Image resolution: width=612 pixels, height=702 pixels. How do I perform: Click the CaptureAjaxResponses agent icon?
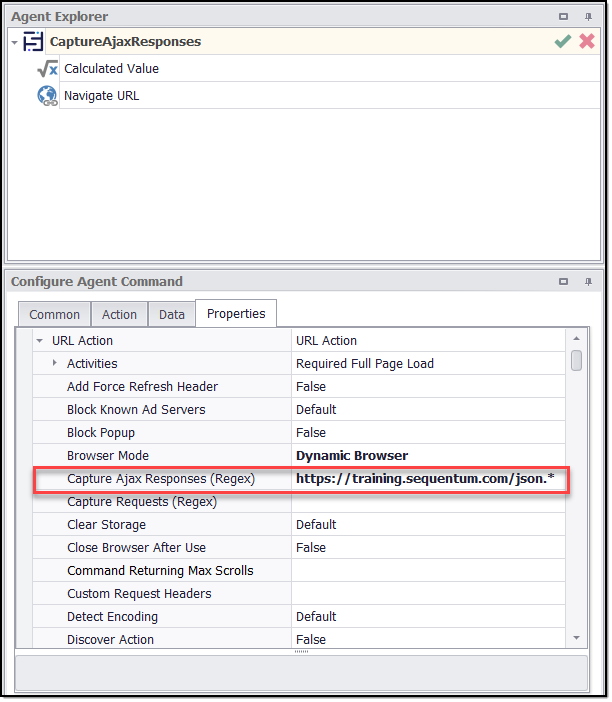point(34,42)
